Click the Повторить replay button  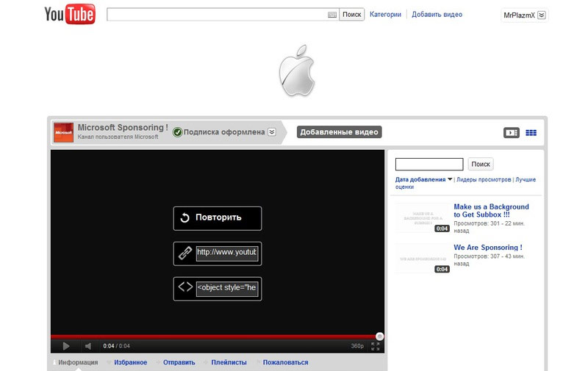coord(218,218)
